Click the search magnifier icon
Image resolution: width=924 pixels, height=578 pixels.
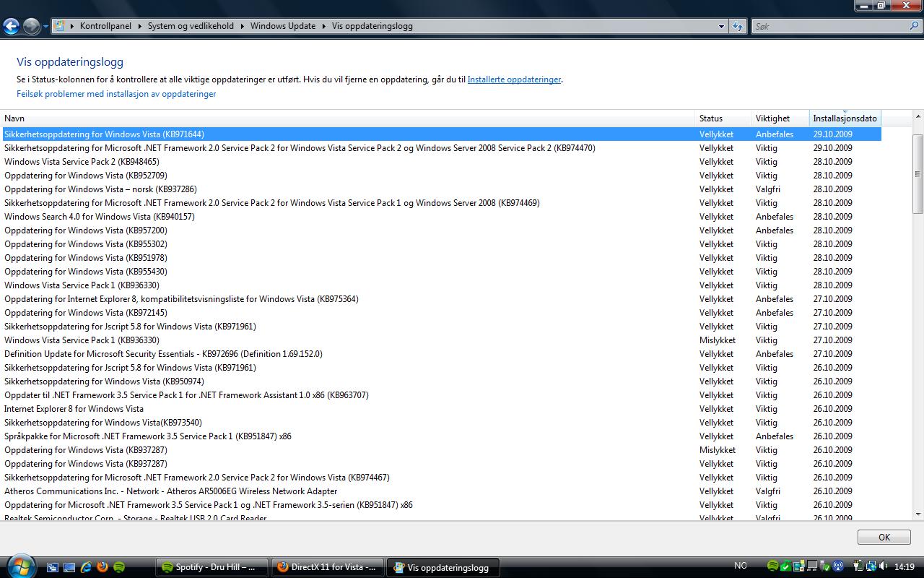914,26
